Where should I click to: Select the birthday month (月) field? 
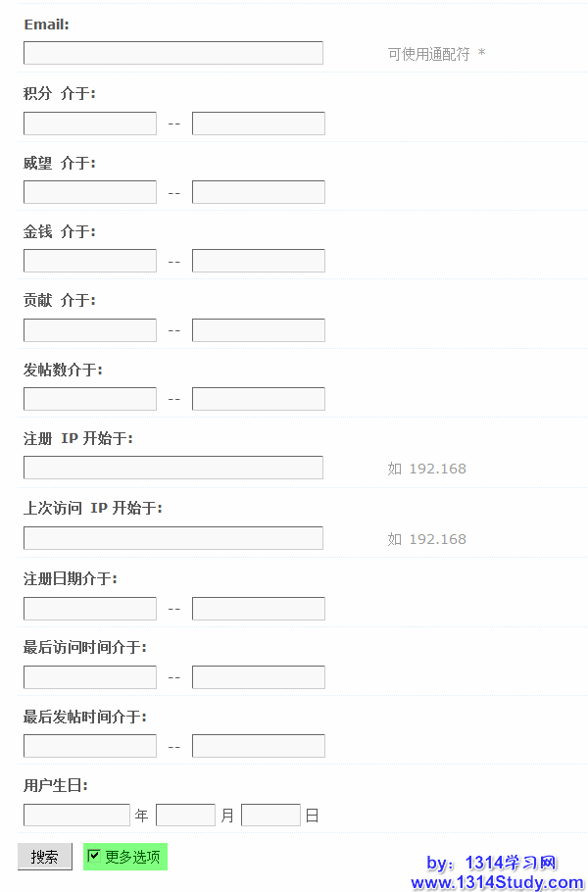(185, 815)
